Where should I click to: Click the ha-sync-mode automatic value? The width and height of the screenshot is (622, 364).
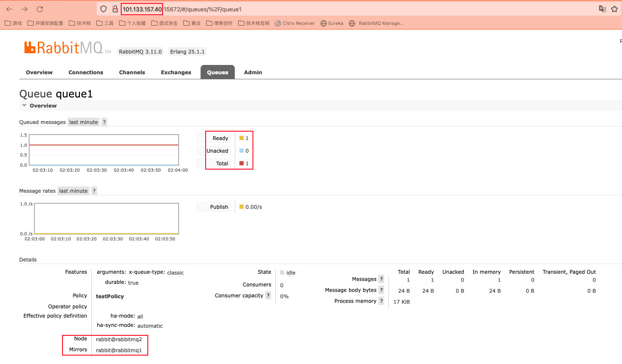150,326
